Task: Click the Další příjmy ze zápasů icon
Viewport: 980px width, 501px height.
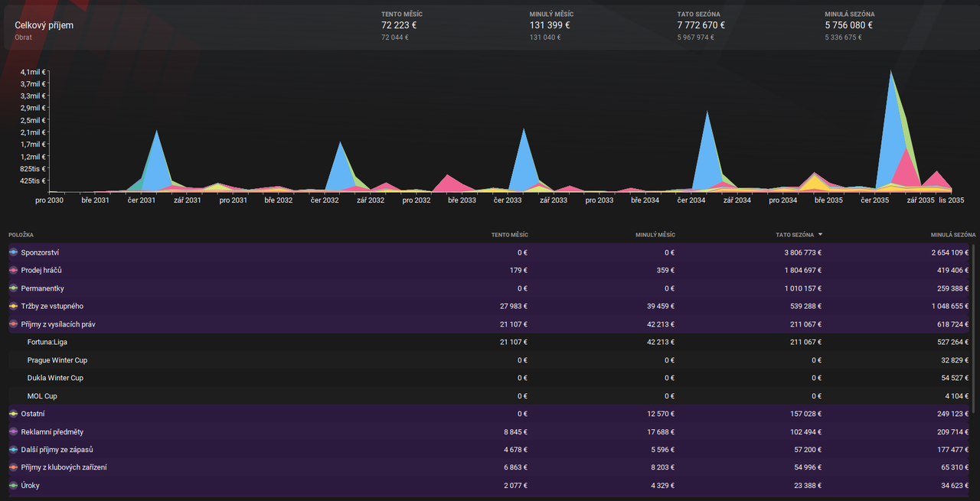Action: click(x=13, y=450)
